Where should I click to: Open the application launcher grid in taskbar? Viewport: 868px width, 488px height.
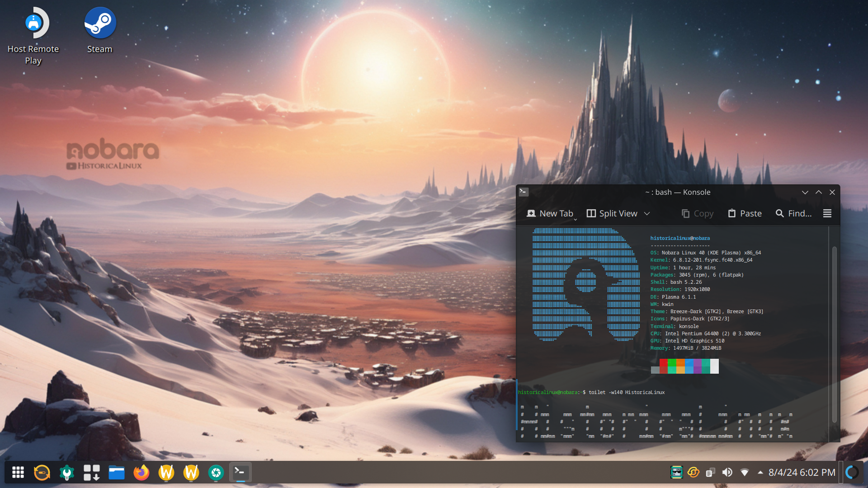[18, 473]
